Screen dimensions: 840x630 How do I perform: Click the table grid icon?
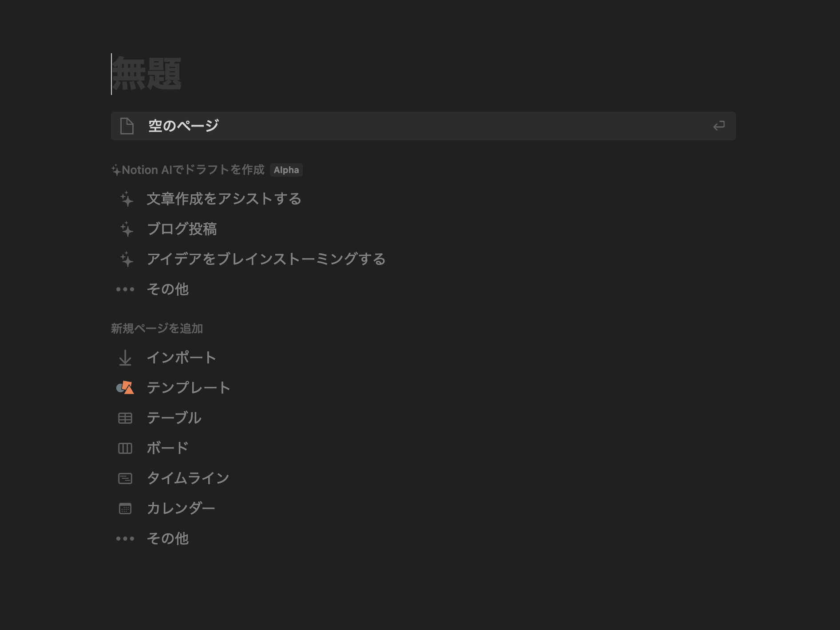pos(125,418)
